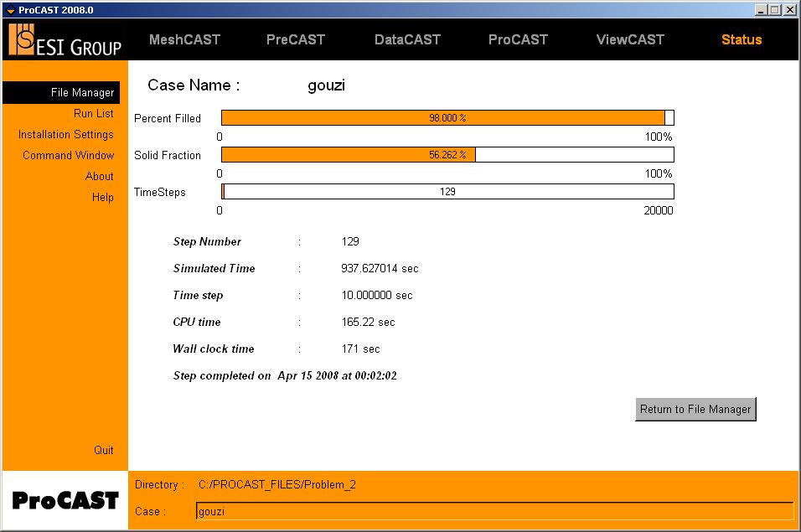Click Simulated Time value 937.627014 sec
This screenshot has width=801, height=532.
380,269
